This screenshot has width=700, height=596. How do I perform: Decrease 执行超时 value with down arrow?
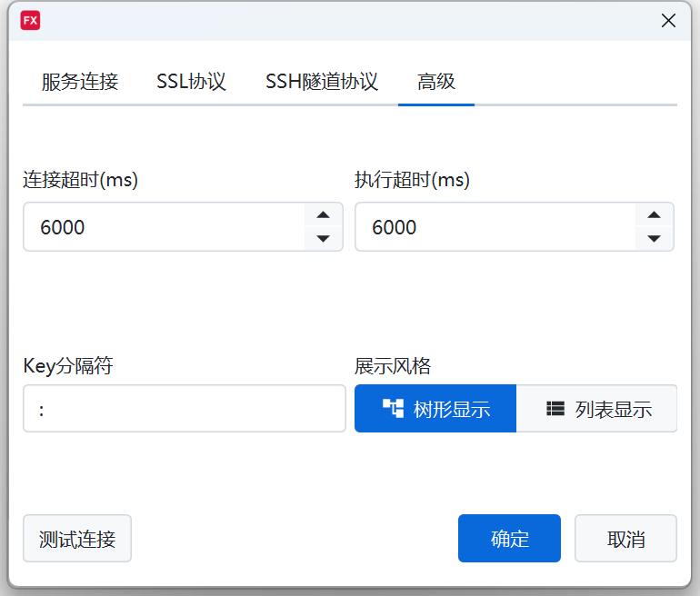pyautogui.click(x=653, y=239)
